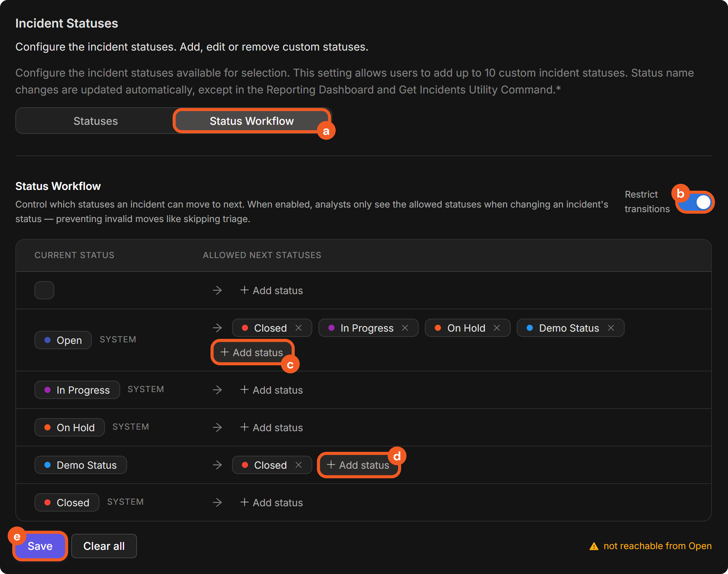The height and width of the screenshot is (574, 728).
Task: Select the Status Workflow tab
Action: [x=252, y=121]
